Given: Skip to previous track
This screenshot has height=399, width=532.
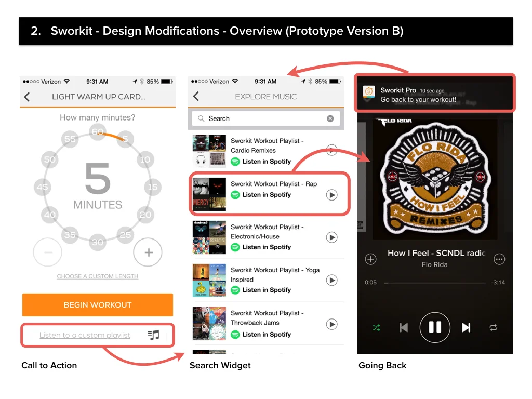Looking at the screenshot, I should [404, 328].
